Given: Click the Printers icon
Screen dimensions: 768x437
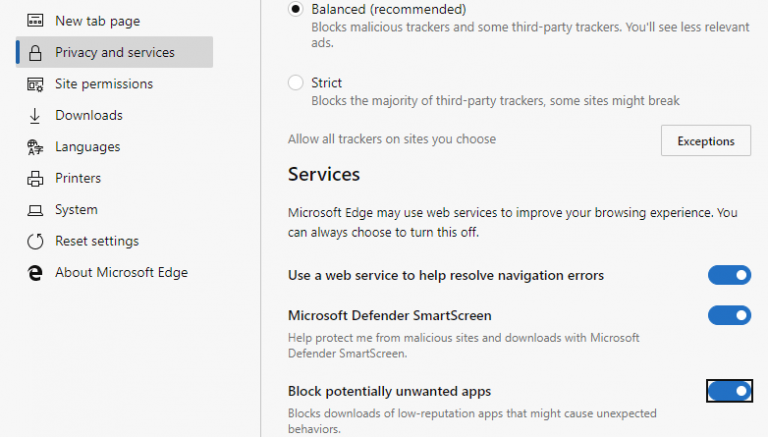Looking at the screenshot, I should 35,178.
